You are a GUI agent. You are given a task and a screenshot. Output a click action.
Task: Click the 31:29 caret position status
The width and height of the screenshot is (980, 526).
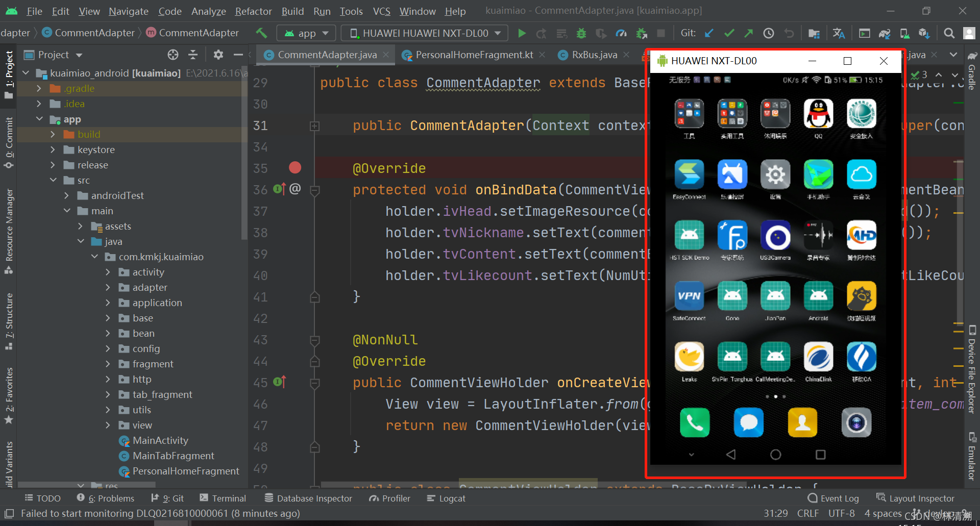[775, 513]
